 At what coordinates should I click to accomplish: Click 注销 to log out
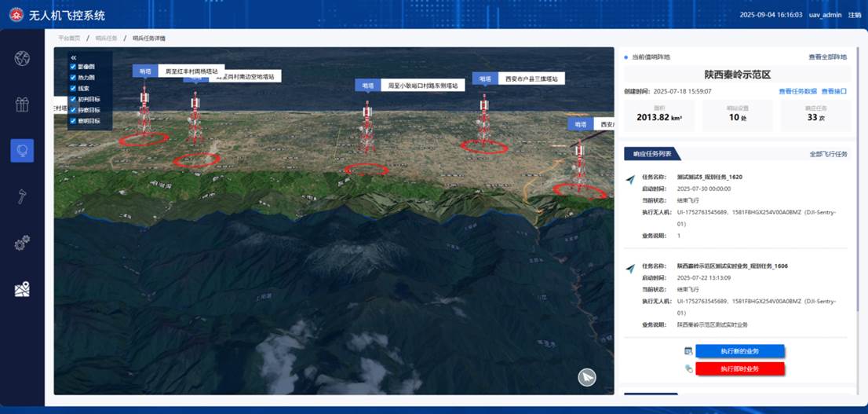854,15
